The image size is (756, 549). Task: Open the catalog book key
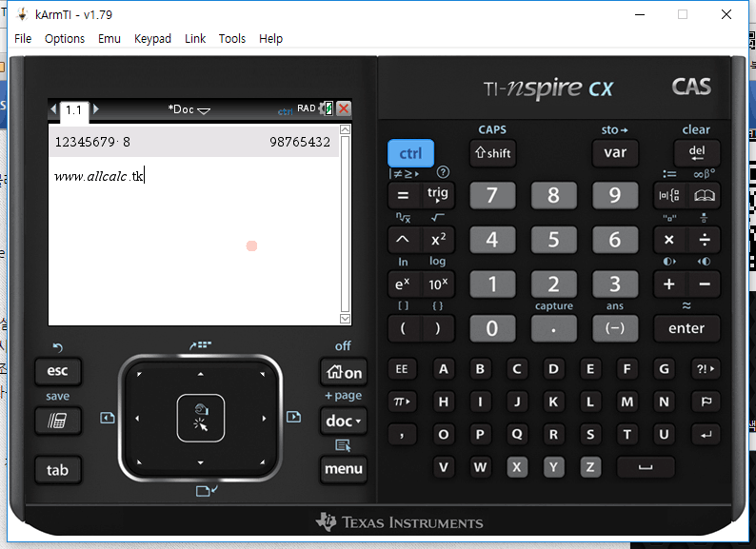click(x=704, y=195)
